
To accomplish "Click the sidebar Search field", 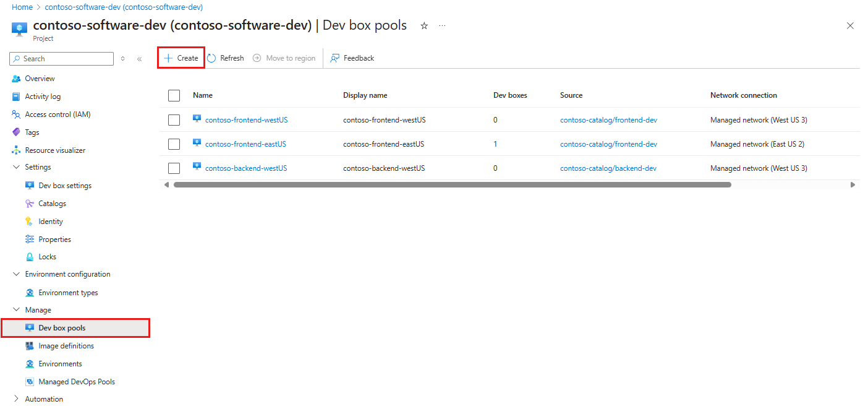I will click(x=61, y=58).
